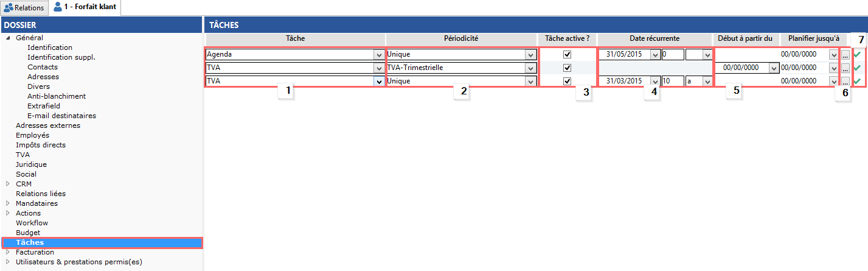Select Workflow in the Dossier tree

(x=32, y=223)
